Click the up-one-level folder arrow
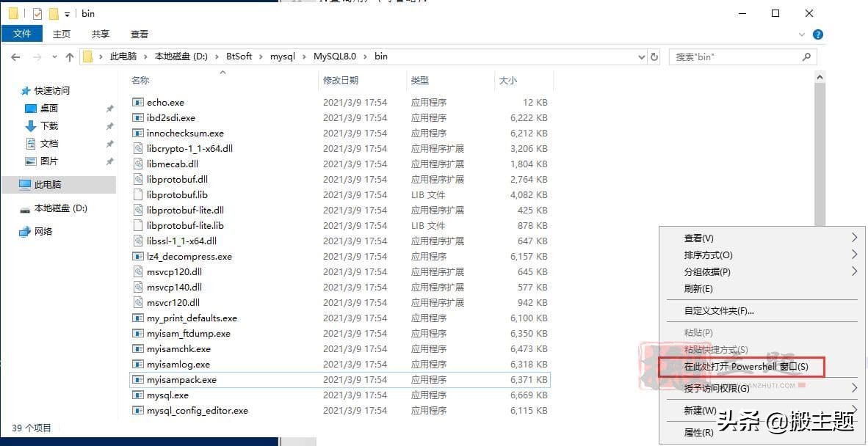868x446 pixels. point(69,56)
